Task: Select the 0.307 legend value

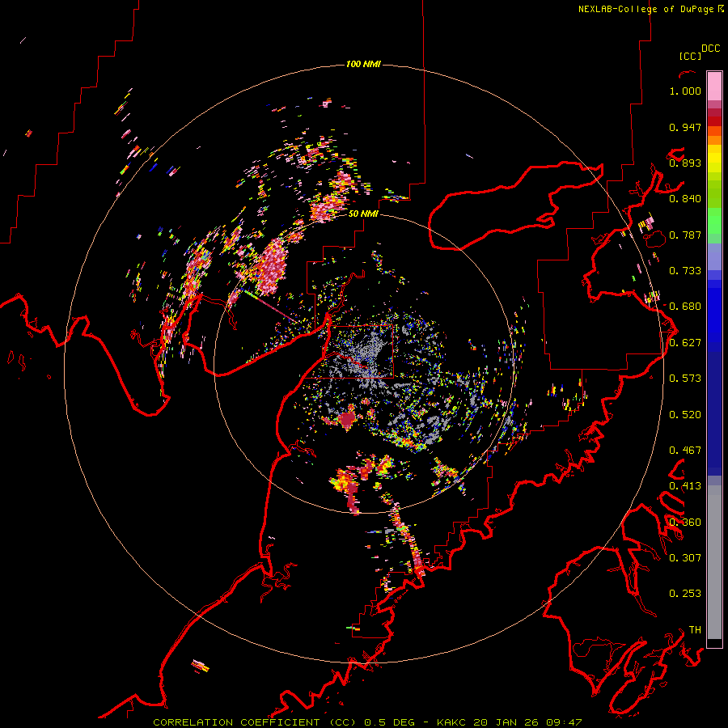Action: [685, 558]
